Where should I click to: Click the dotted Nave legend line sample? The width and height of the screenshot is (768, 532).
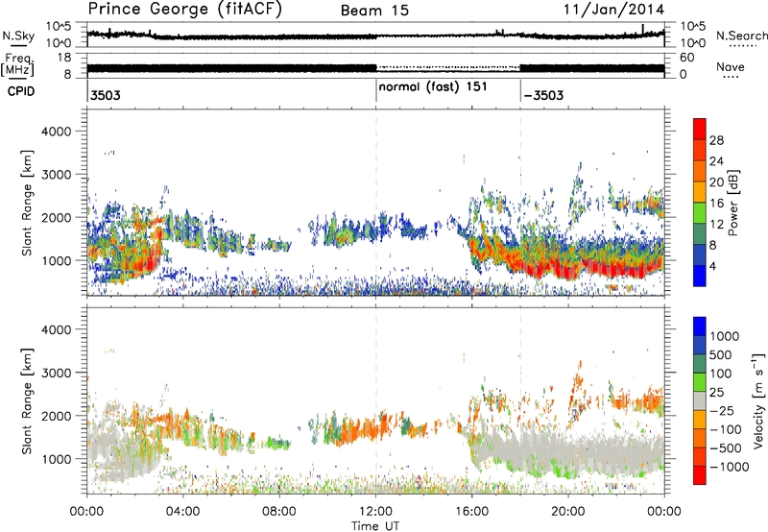coord(731,77)
